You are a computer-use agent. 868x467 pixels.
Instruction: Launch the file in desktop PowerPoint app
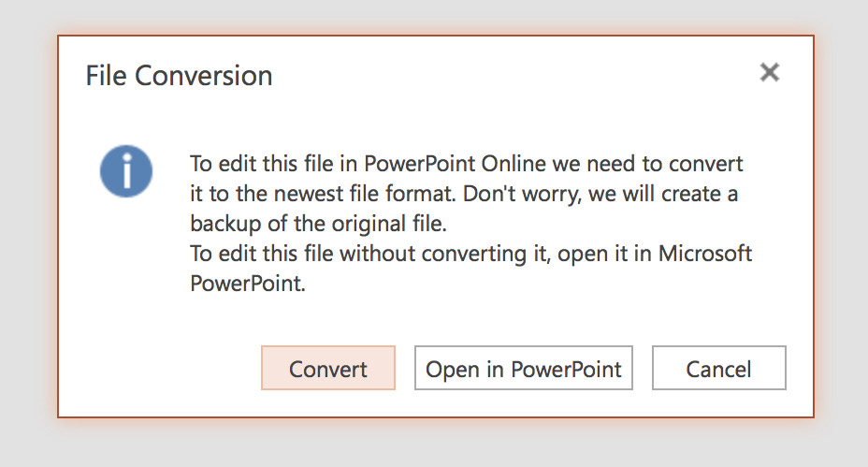click(x=524, y=369)
